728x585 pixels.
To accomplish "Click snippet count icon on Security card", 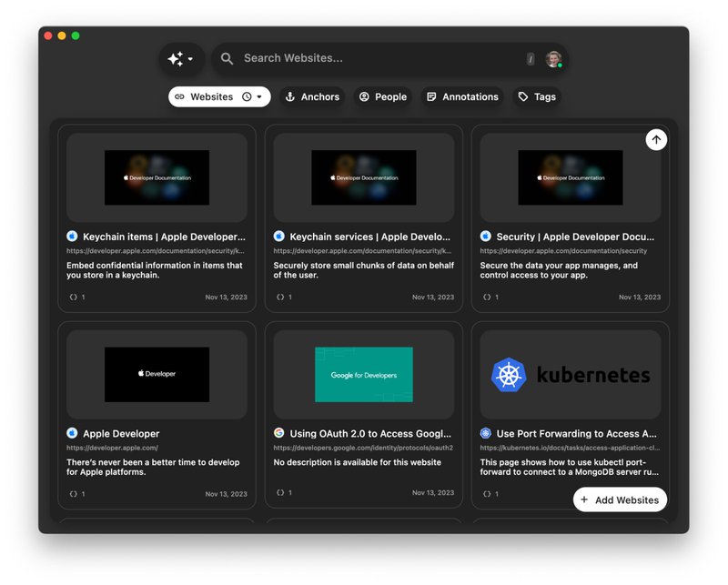I will [x=487, y=298].
